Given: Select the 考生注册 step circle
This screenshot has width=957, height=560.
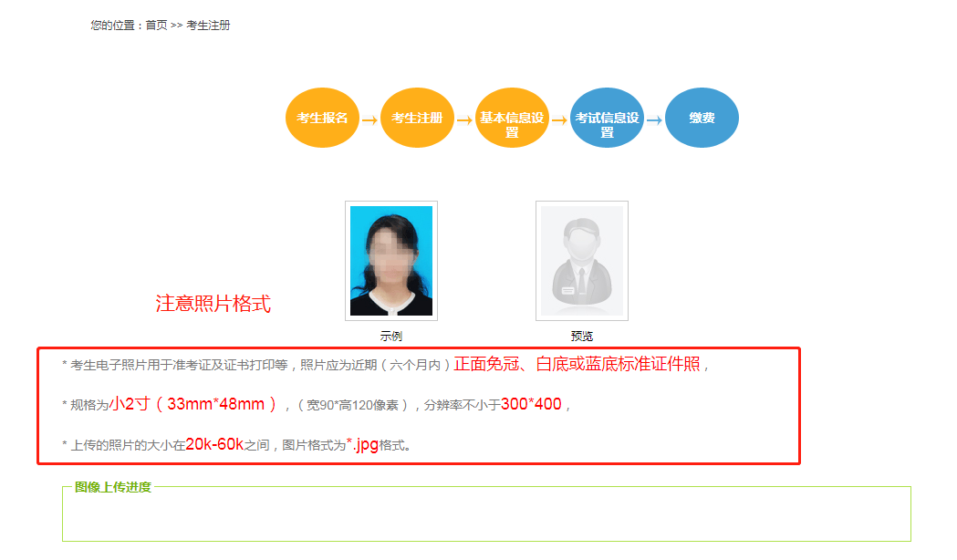Looking at the screenshot, I should [x=417, y=118].
